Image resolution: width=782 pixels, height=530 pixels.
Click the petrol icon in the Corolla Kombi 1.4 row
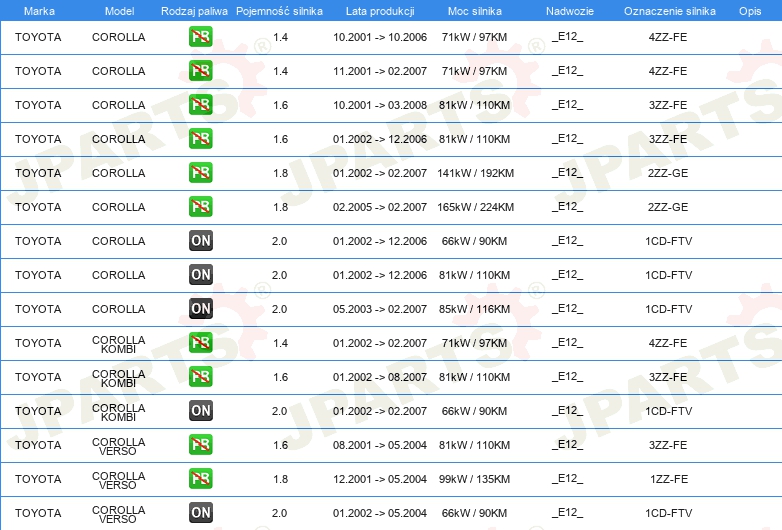pyautogui.click(x=200, y=343)
